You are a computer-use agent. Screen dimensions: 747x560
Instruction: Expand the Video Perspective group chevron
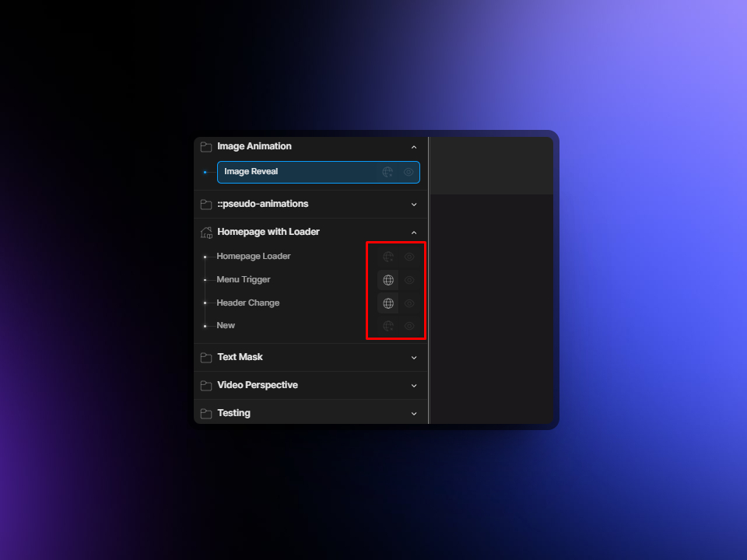tap(414, 386)
